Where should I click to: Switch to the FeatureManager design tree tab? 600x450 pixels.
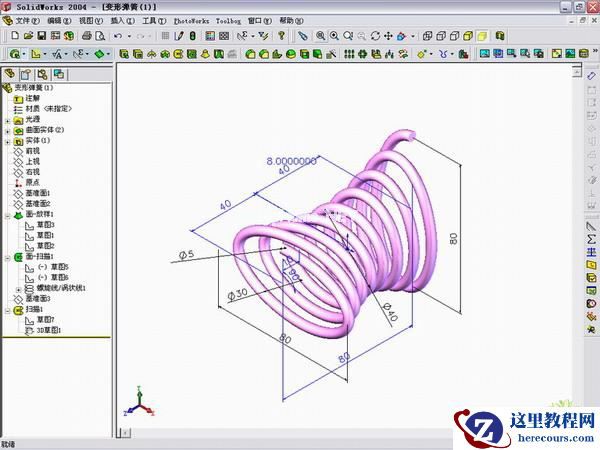(x=10, y=74)
